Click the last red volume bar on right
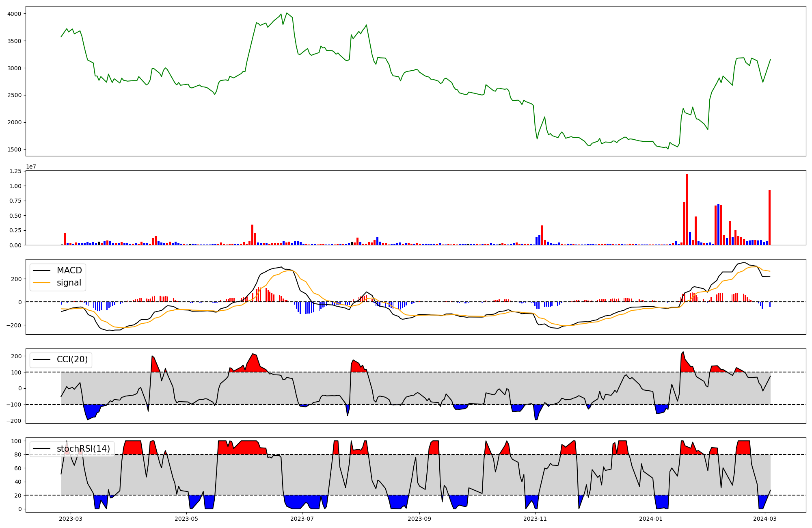The width and height of the screenshot is (812, 528). coord(769,217)
